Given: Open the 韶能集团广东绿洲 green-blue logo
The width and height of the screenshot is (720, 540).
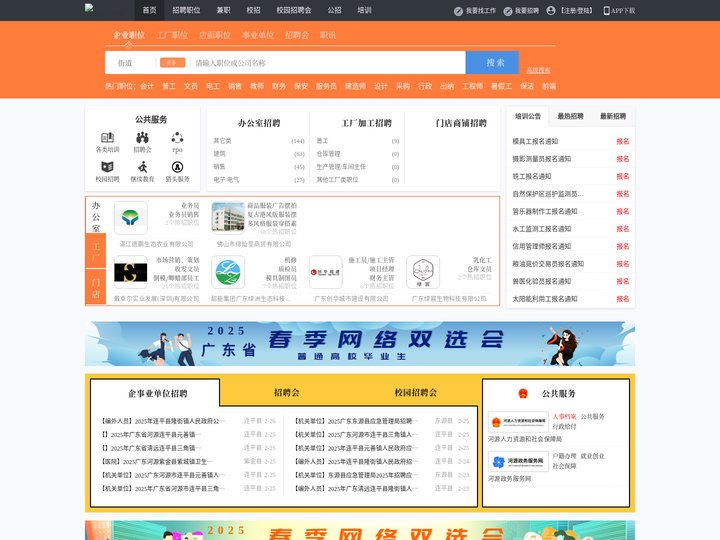Looking at the screenshot, I should [x=228, y=272].
